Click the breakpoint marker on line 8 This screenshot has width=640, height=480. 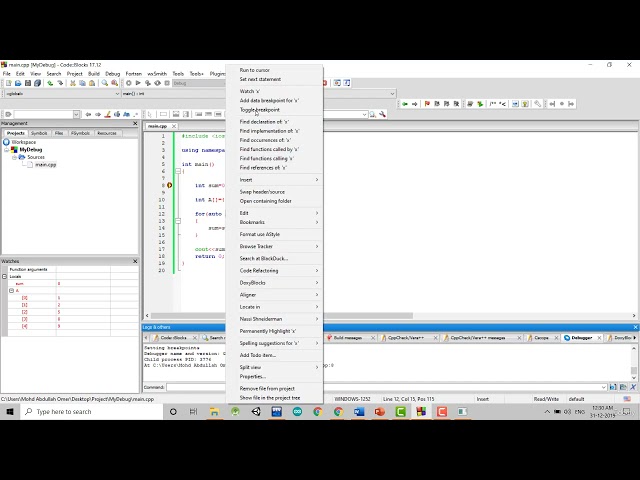click(169, 185)
